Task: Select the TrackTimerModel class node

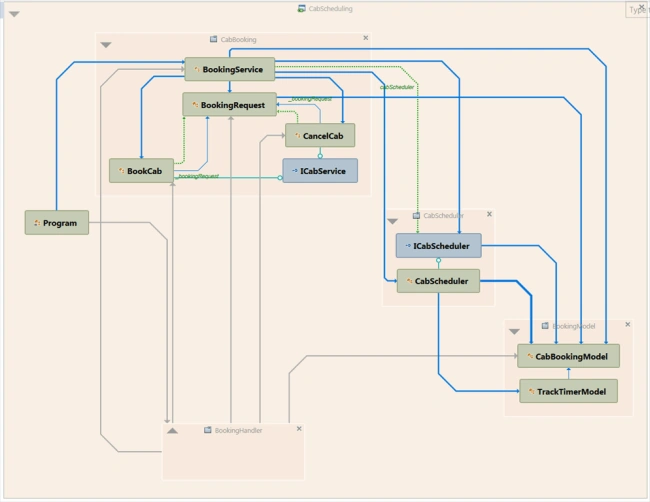Action: 569,391
